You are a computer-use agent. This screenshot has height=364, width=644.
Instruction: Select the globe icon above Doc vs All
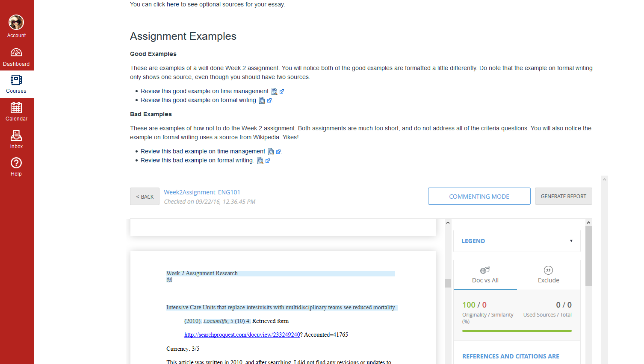click(485, 270)
